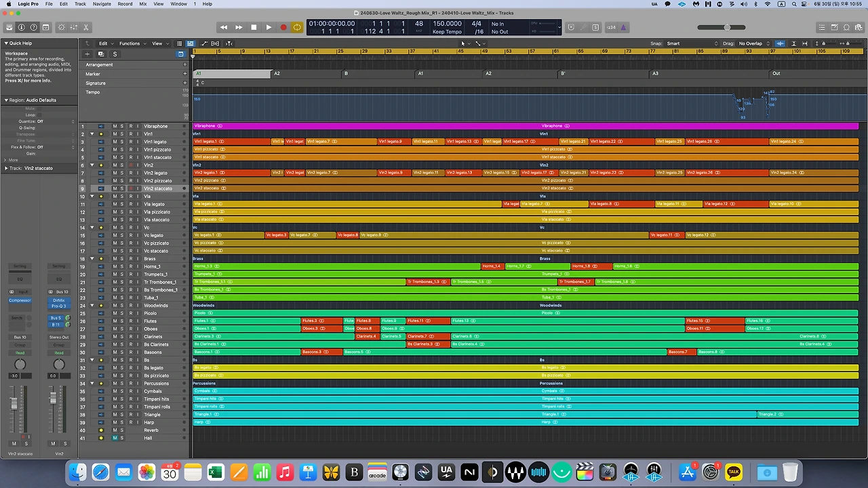Toggle the Quick Help question-mark button
Image resolution: width=868 pixels, height=488 pixels.
(x=34, y=27)
